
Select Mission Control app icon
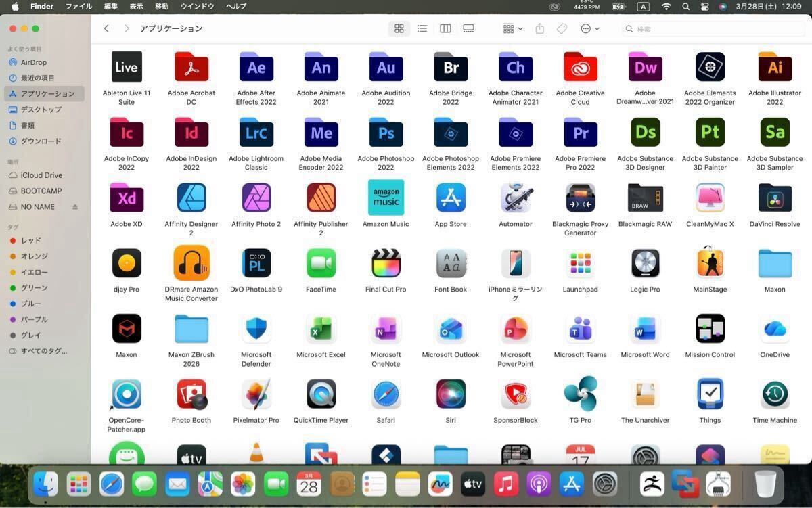710,329
